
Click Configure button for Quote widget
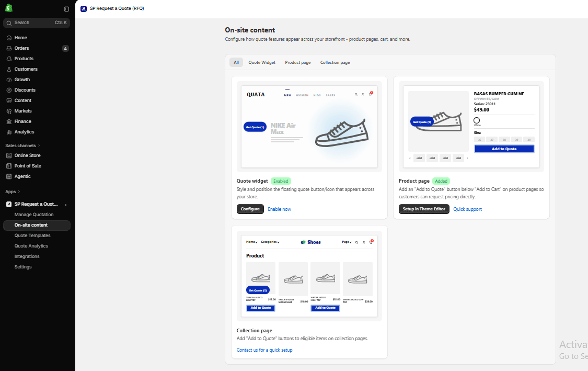click(250, 209)
